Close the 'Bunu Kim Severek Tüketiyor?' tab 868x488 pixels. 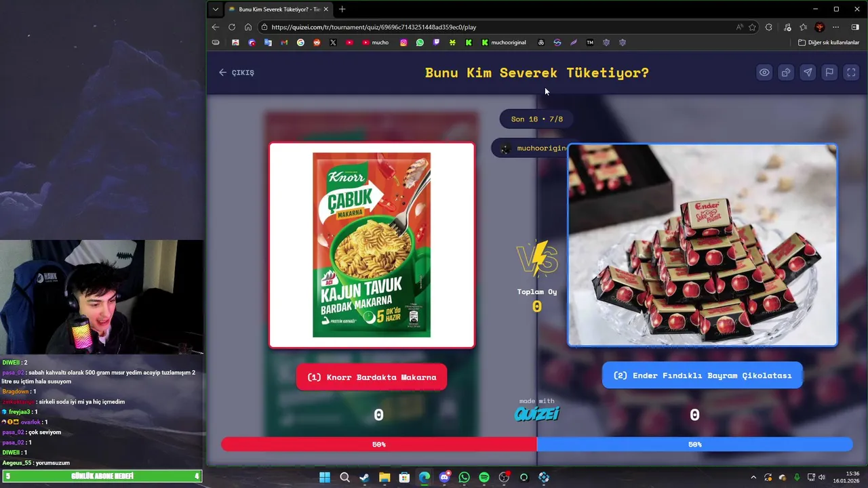pos(326,9)
